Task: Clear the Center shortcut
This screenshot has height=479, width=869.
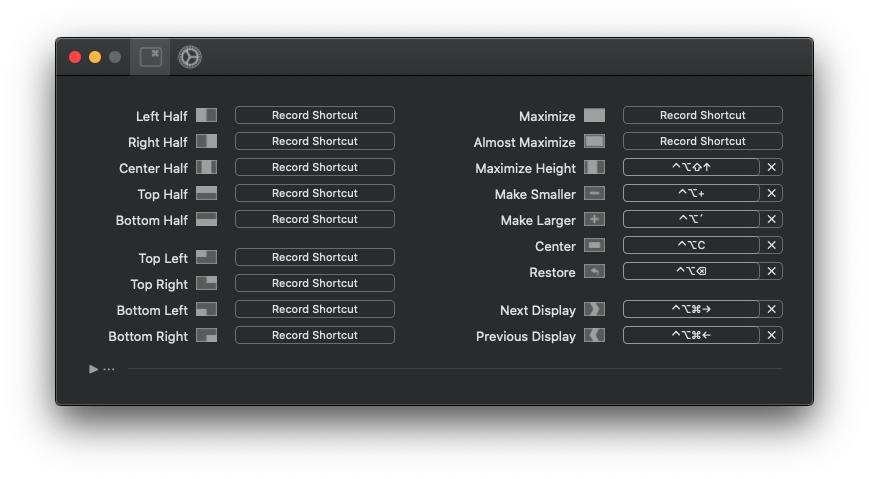Action: [x=771, y=246]
